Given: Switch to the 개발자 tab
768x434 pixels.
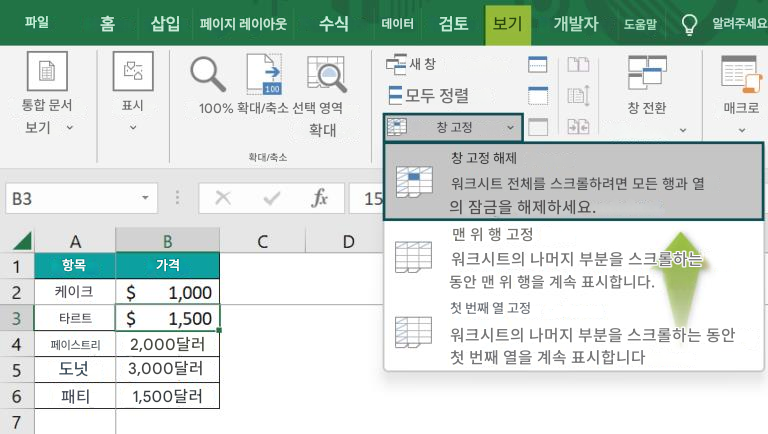Looking at the screenshot, I should click(576, 23).
